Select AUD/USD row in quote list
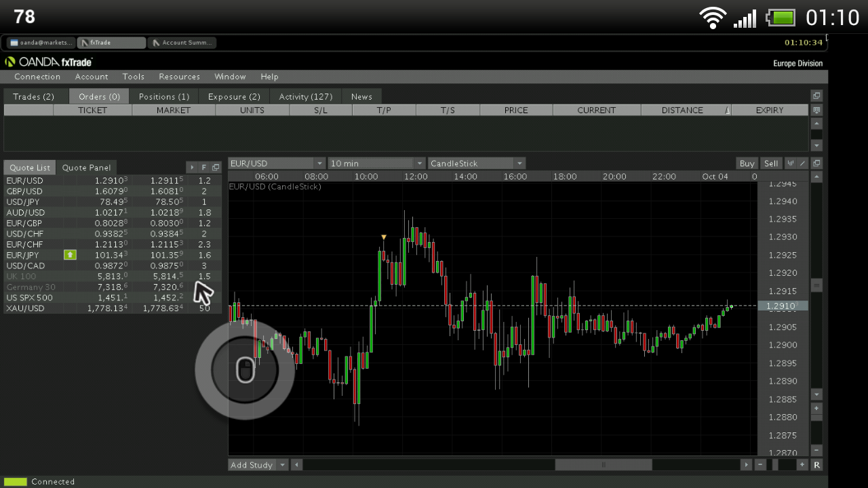Viewport: 868px width, 488px height. coord(112,213)
